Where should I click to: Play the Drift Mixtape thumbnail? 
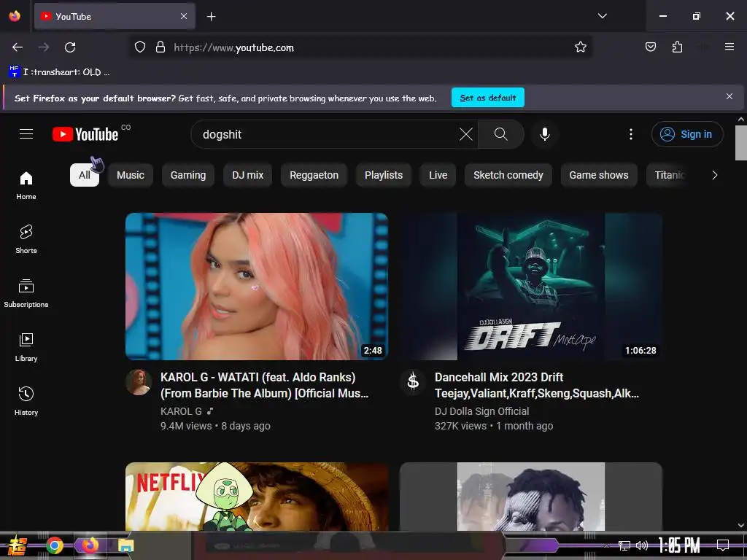pyautogui.click(x=531, y=286)
